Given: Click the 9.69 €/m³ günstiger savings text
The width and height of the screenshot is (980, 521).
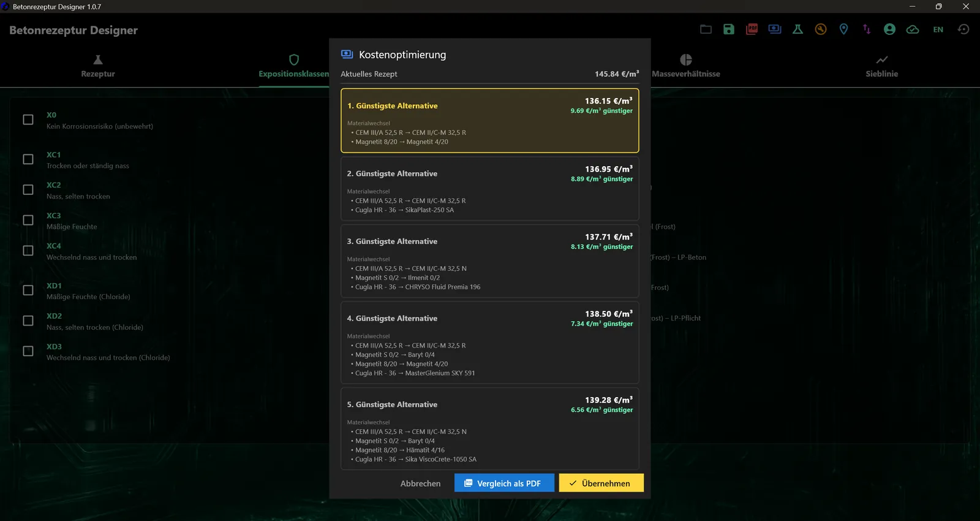Looking at the screenshot, I should [x=601, y=111].
